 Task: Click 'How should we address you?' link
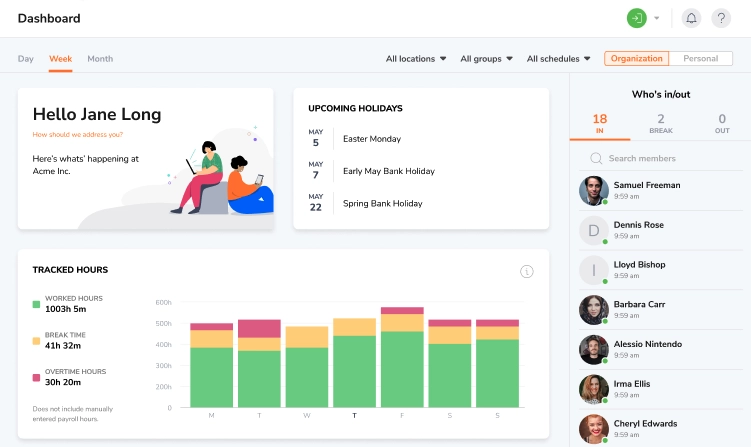[78, 134]
